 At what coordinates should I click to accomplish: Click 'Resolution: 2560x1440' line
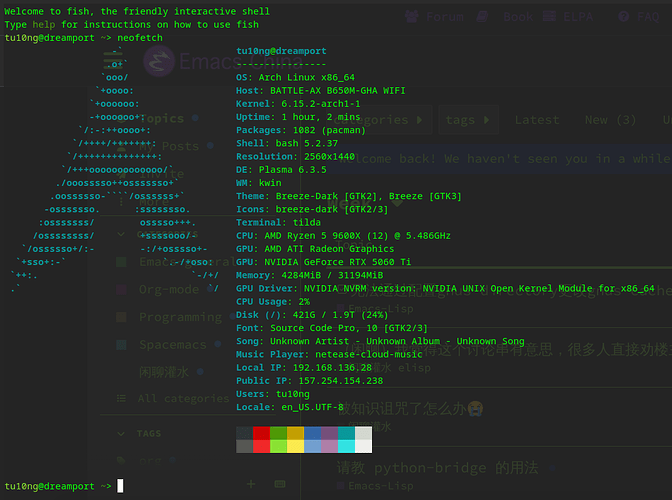(296, 157)
